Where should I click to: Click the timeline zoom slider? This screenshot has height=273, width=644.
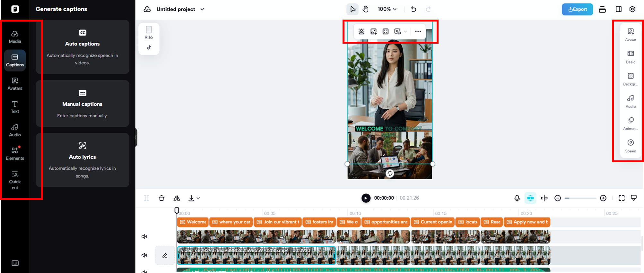point(580,198)
